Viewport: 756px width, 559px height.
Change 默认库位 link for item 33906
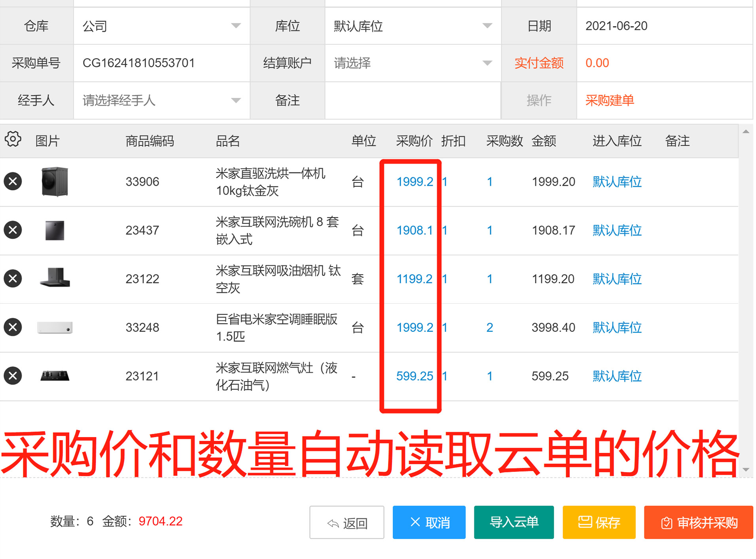(x=617, y=182)
